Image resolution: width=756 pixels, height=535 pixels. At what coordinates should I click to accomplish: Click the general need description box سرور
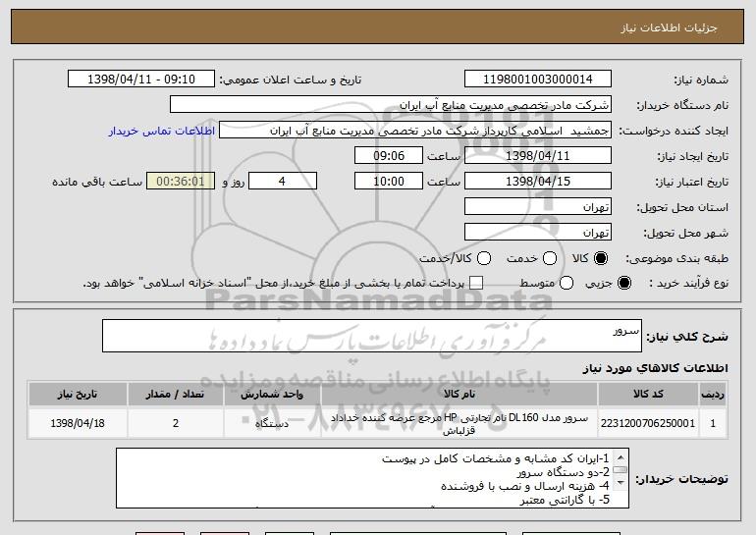(372, 336)
